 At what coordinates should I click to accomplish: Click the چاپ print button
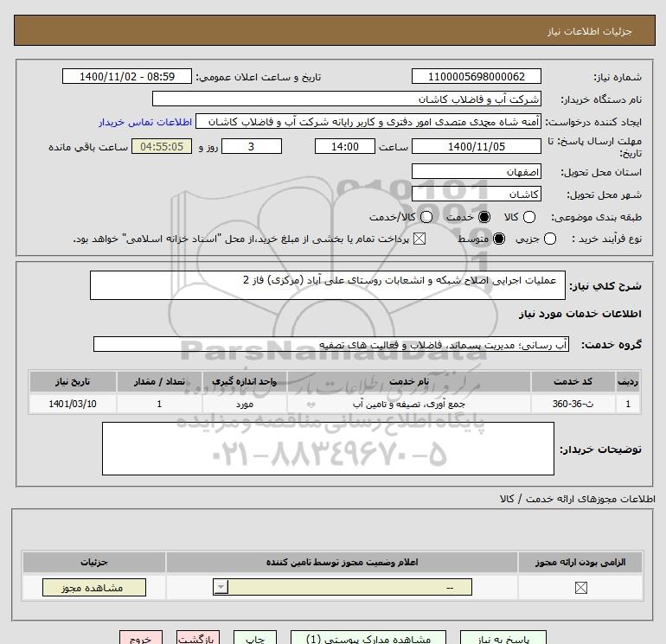coord(255,638)
